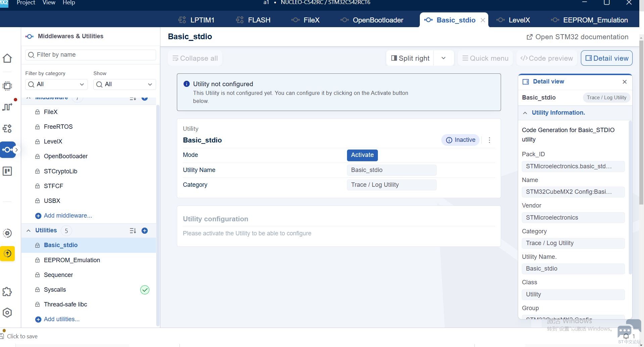Click the green check status on Syscalls
Screen dimensions: 644x347
tap(145, 290)
